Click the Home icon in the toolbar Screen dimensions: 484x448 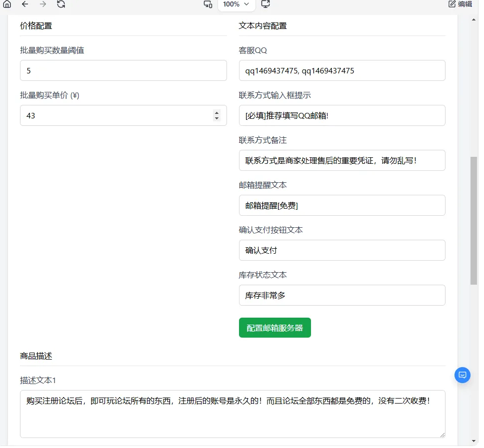coord(7,4)
